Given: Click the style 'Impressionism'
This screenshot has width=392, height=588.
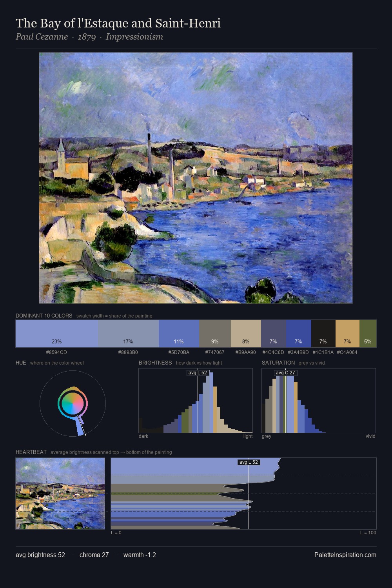Looking at the screenshot, I should pyautogui.click(x=134, y=37).
